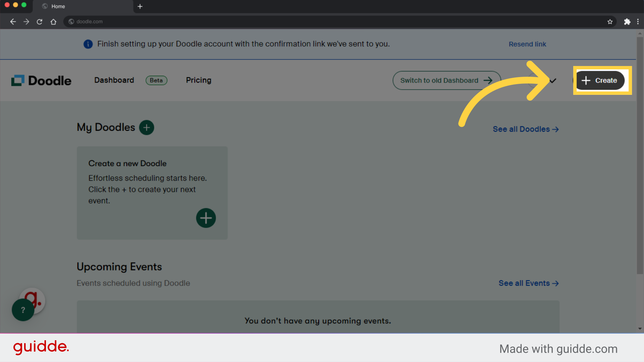Image resolution: width=644 pixels, height=362 pixels.
Task: Click the green plus next to My Doodles
Action: click(x=147, y=127)
